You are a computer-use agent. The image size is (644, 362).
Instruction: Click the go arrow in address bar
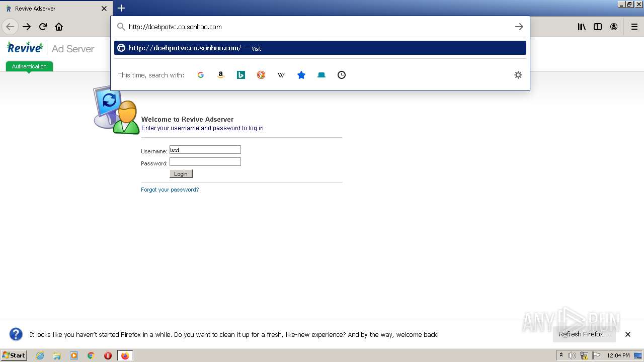pyautogui.click(x=519, y=27)
